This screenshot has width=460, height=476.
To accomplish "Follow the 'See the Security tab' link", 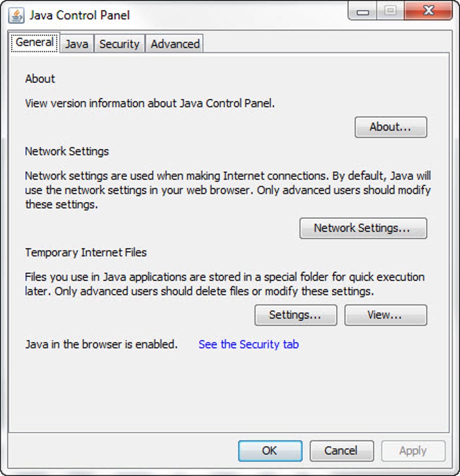I will tap(248, 344).
